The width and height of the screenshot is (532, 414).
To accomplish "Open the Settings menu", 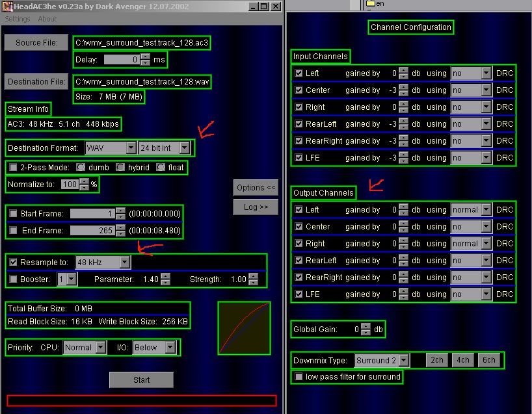I will click(18, 19).
